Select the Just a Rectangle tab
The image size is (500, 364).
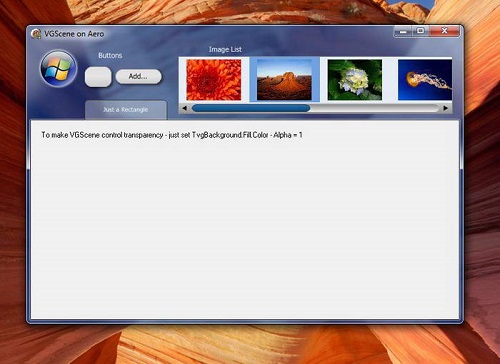coord(126,110)
